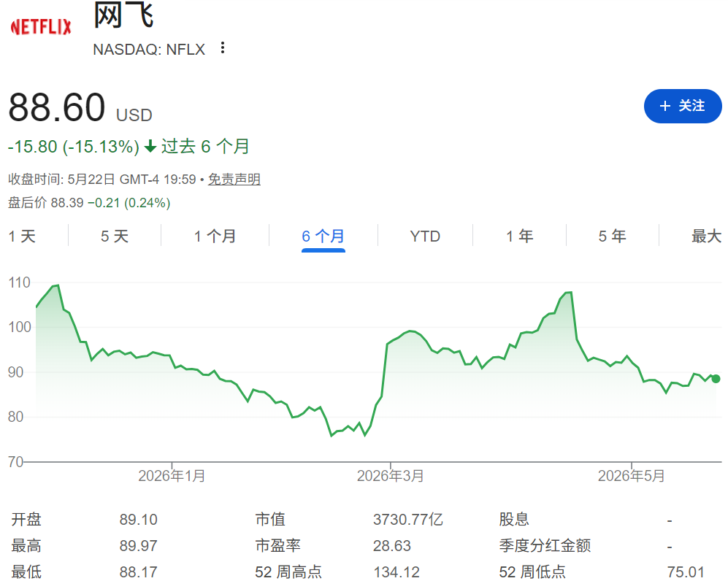Switch to the 1 个月 tab

[x=215, y=236]
